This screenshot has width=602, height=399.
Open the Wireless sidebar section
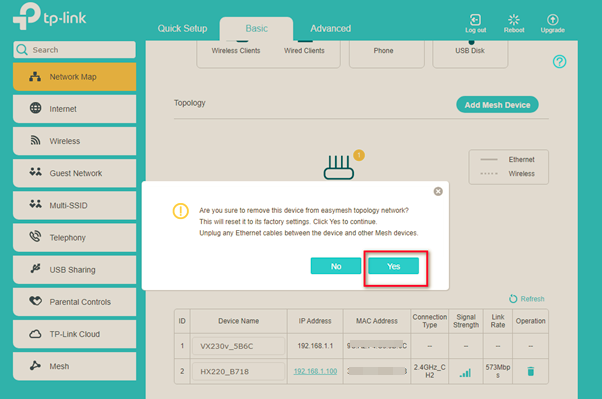tap(74, 141)
